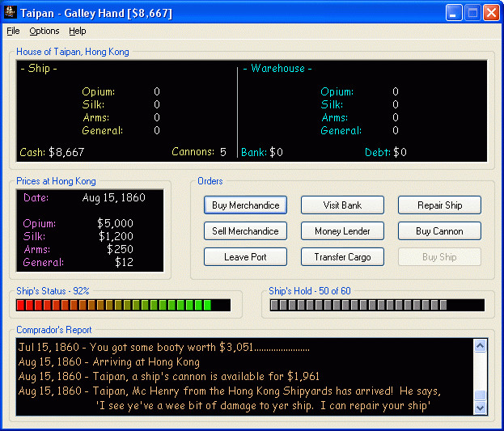Click Warehouse Arms quantity row
This screenshot has height=431, width=504.
360,117
